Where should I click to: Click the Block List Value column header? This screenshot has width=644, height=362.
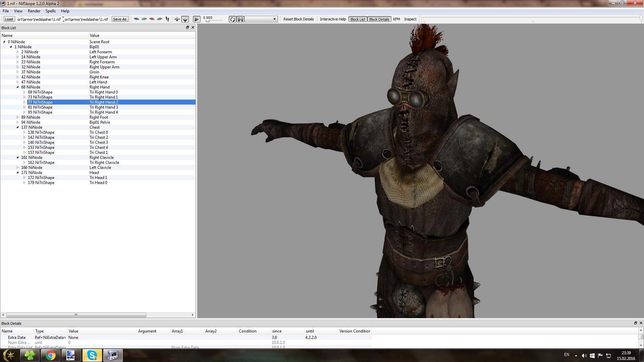pos(142,36)
